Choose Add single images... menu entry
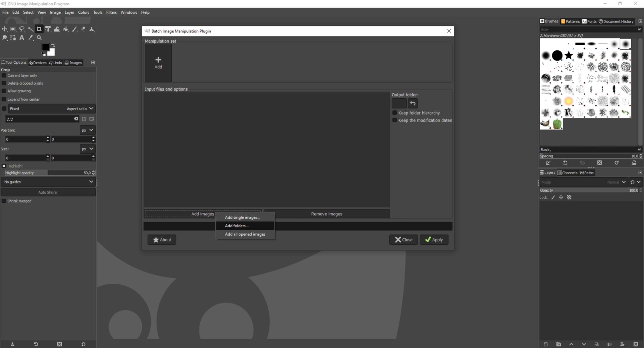 pyautogui.click(x=245, y=217)
